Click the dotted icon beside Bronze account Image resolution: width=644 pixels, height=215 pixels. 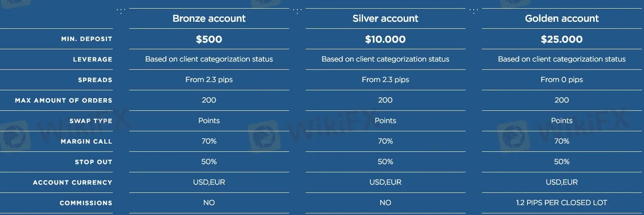point(121,11)
